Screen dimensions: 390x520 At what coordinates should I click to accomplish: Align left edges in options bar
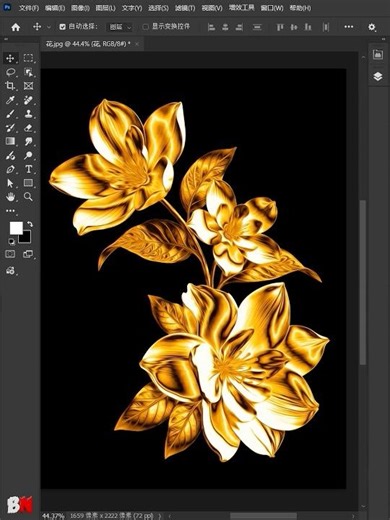(x=211, y=27)
